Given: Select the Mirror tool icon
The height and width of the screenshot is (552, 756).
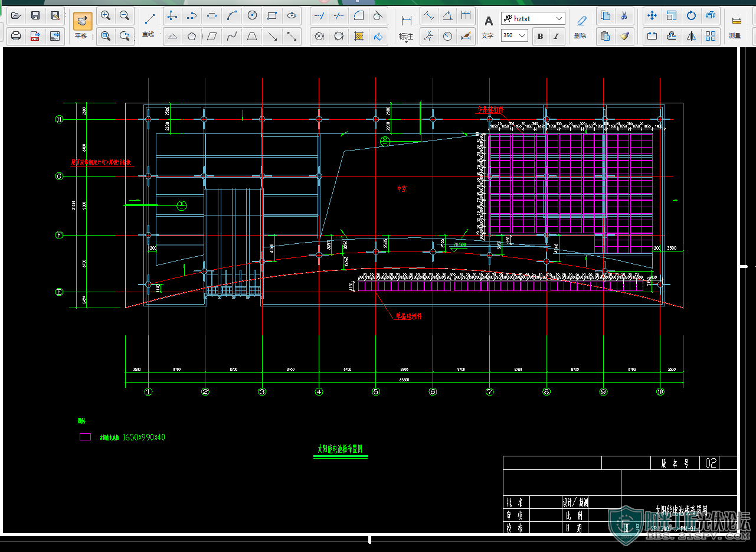Looking at the screenshot, I should 691,36.
